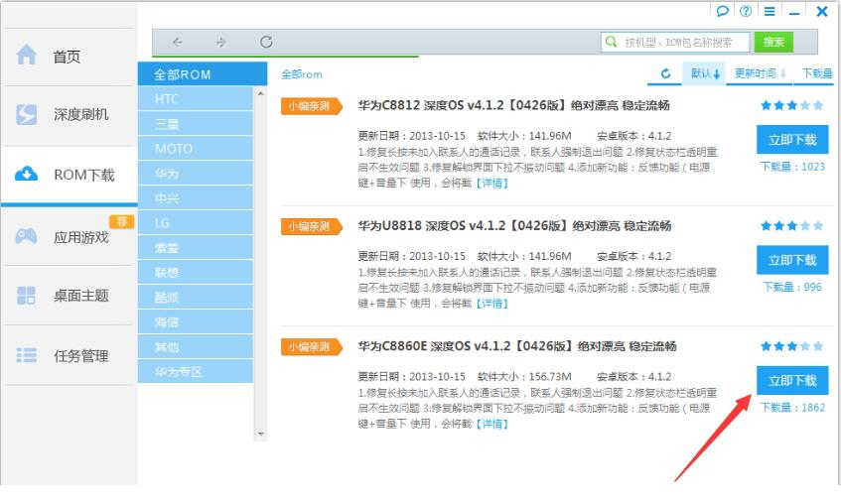The height and width of the screenshot is (504, 841).
Task: Open 任务管理 task list icon
Action: click(27, 355)
